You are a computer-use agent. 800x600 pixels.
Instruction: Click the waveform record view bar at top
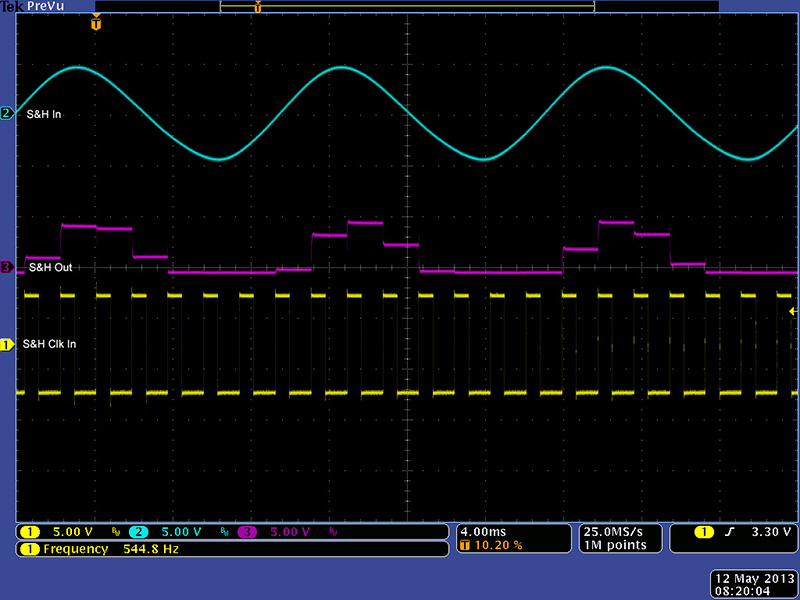407,7
